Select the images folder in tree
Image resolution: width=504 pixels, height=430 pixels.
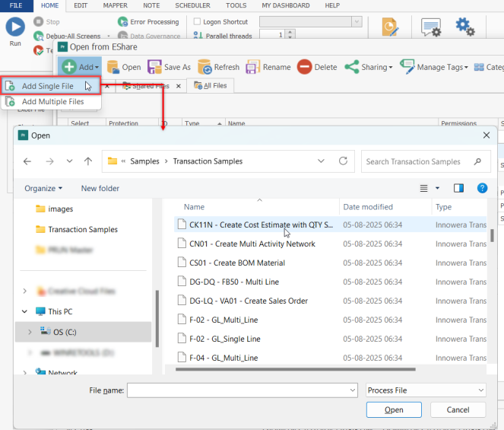[x=54, y=209]
